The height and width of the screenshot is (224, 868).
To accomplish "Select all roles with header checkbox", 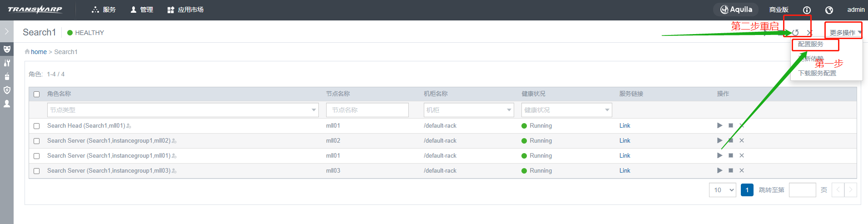I will coord(37,94).
